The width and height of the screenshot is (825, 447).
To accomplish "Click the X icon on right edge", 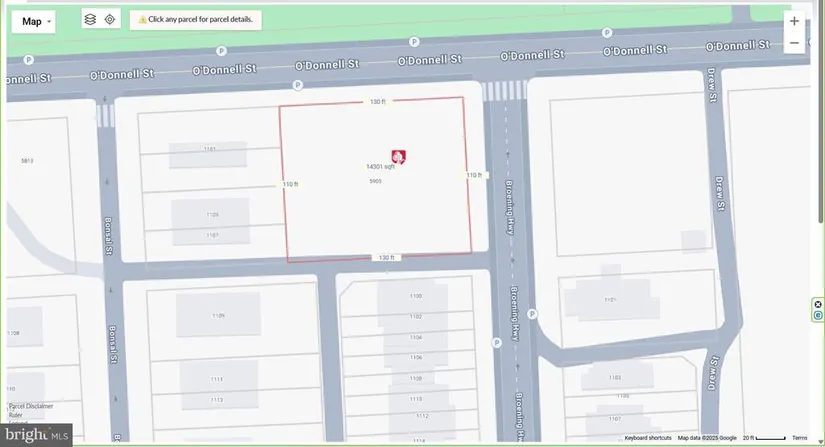I will point(818,304).
